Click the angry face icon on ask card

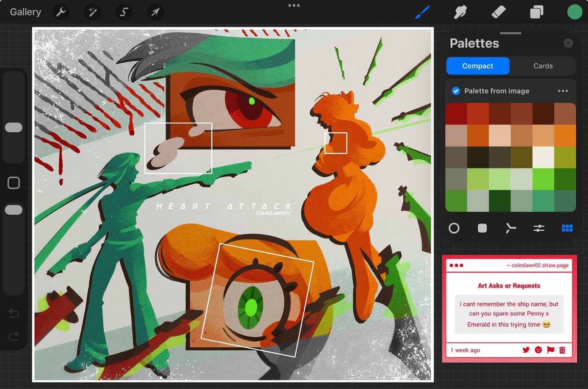(539, 350)
